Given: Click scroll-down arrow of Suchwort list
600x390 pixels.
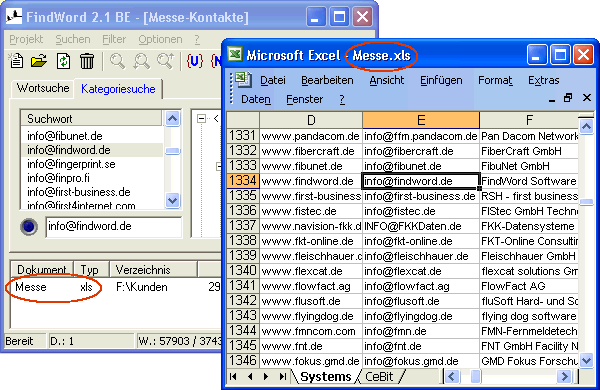Looking at the screenshot, I should click(173, 200).
